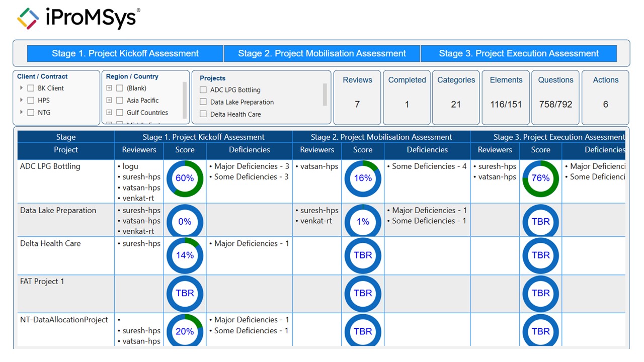
Task: Expand the HPS tree node
Action: (x=21, y=101)
